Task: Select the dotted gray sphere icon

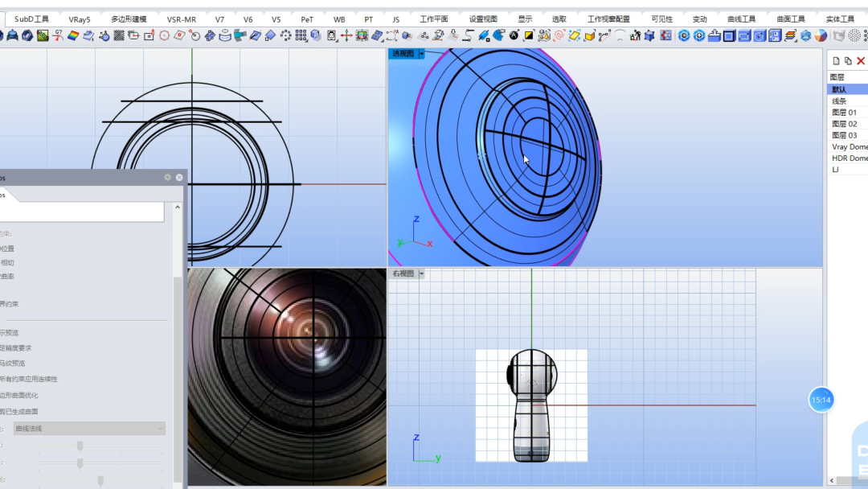Action: pos(854,36)
